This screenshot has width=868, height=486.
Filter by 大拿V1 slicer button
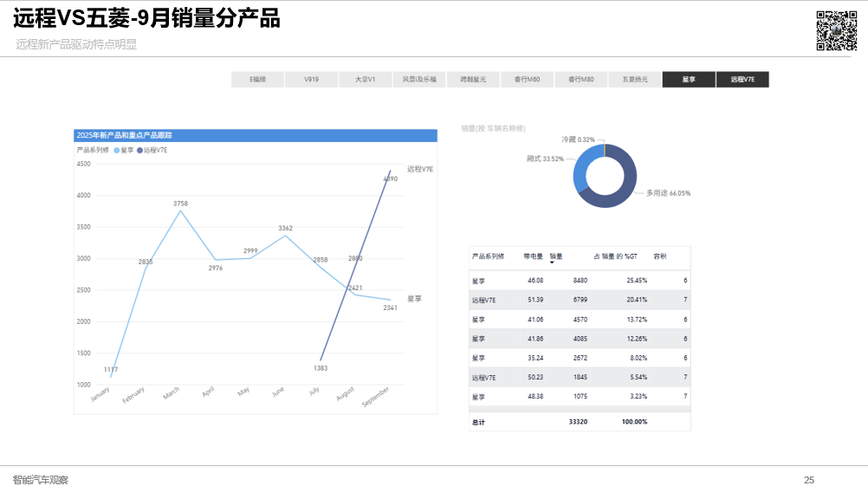(x=366, y=79)
